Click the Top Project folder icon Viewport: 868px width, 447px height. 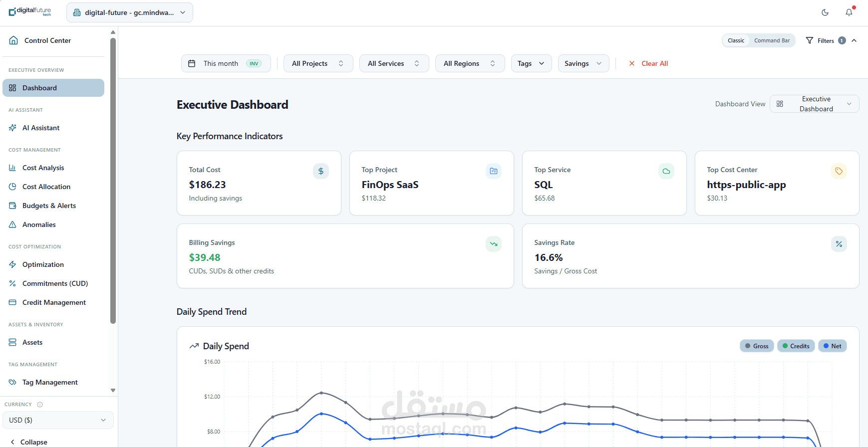click(494, 171)
